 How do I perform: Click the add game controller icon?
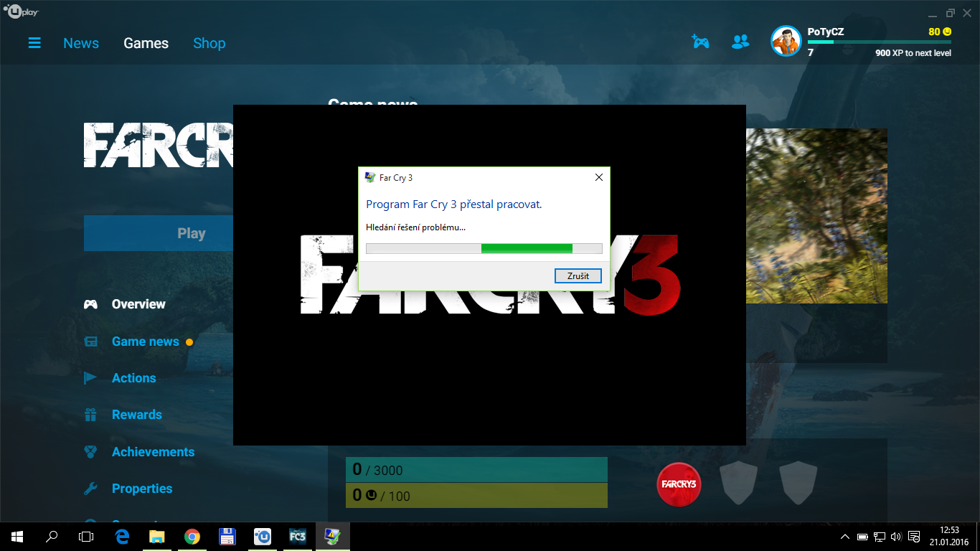tap(700, 42)
